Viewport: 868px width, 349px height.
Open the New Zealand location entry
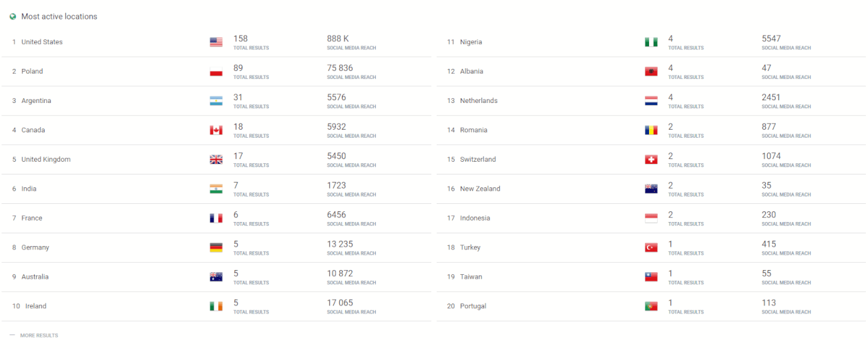coord(479,189)
